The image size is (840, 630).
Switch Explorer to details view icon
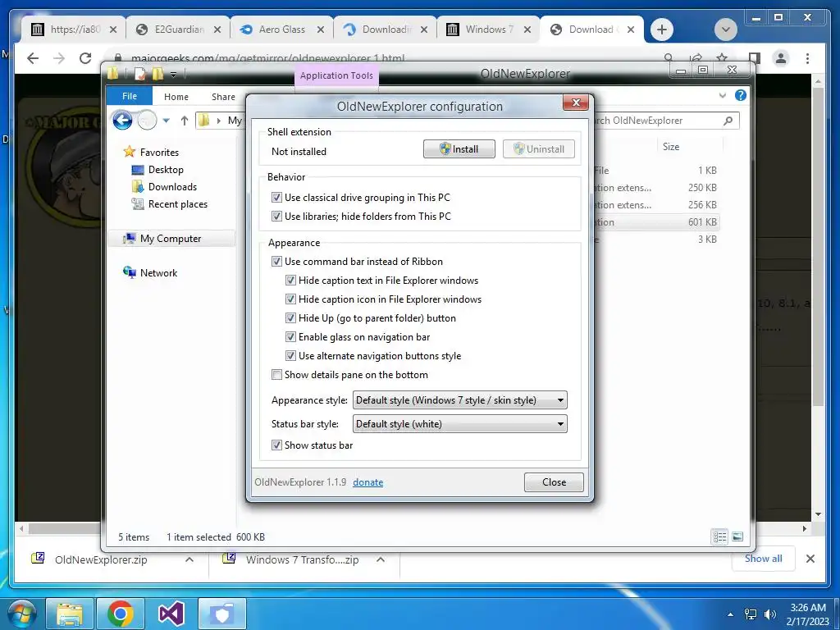coord(719,536)
